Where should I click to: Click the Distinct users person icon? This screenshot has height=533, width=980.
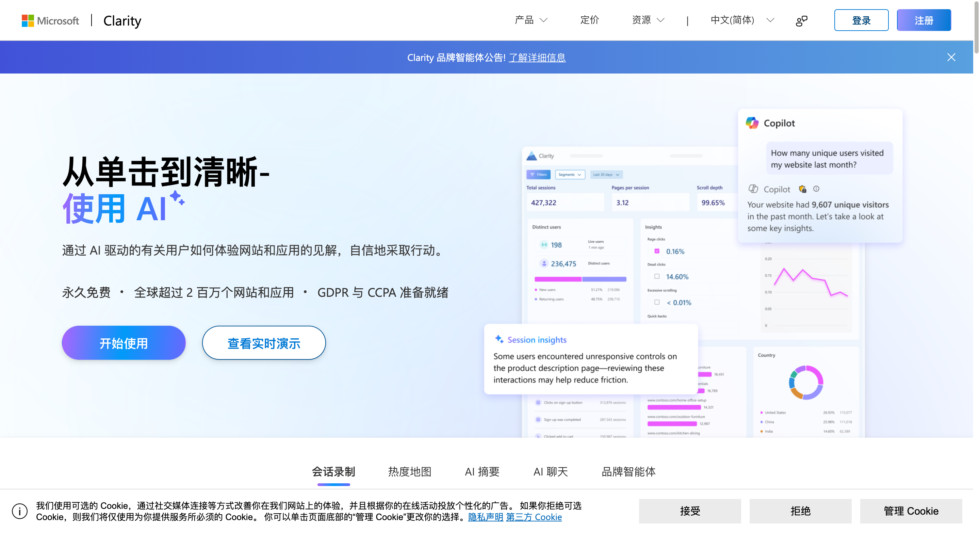click(x=544, y=263)
